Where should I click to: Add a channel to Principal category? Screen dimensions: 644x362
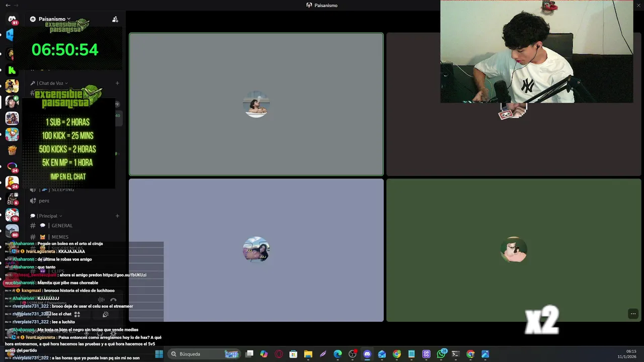pos(117,216)
